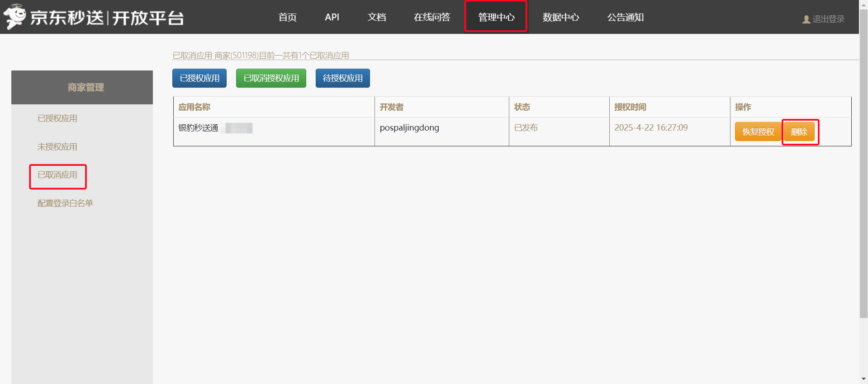The image size is (868, 384).
Task: Click the user icon beside 退出登录
Action: (x=806, y=19)
